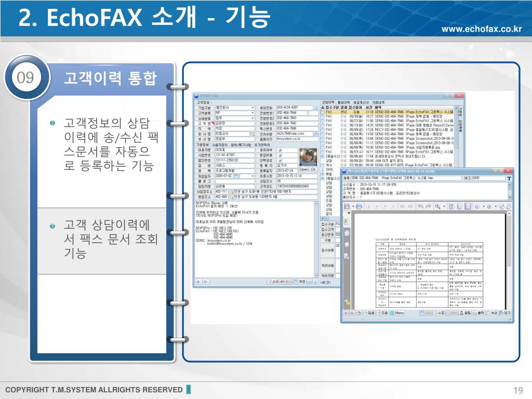Click the 제목 field in fax viewer
The image size is (532, 399).
click(x=406, y=178)
